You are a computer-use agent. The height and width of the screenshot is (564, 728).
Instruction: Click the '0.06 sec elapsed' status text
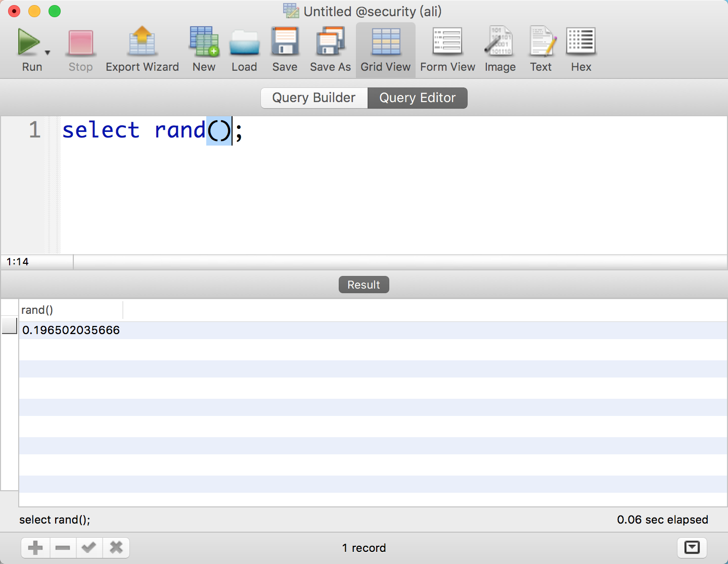(x=662, y=520)
